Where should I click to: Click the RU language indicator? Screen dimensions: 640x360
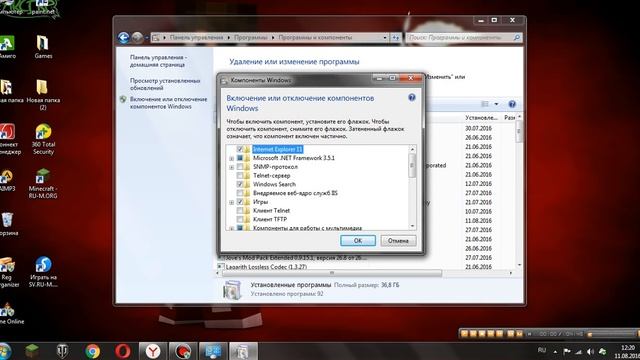(x=542, y=350)
